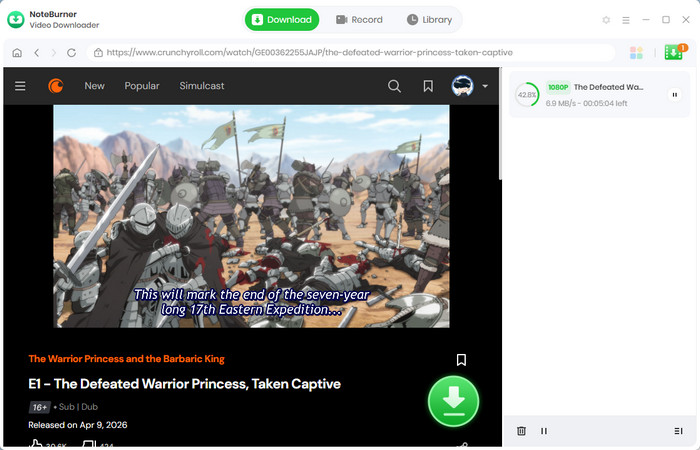Image resolution: width=700 pixels, height=450 pixels.
Task: Pause all downloads in bottom bar
Action: tap(544, 431)
